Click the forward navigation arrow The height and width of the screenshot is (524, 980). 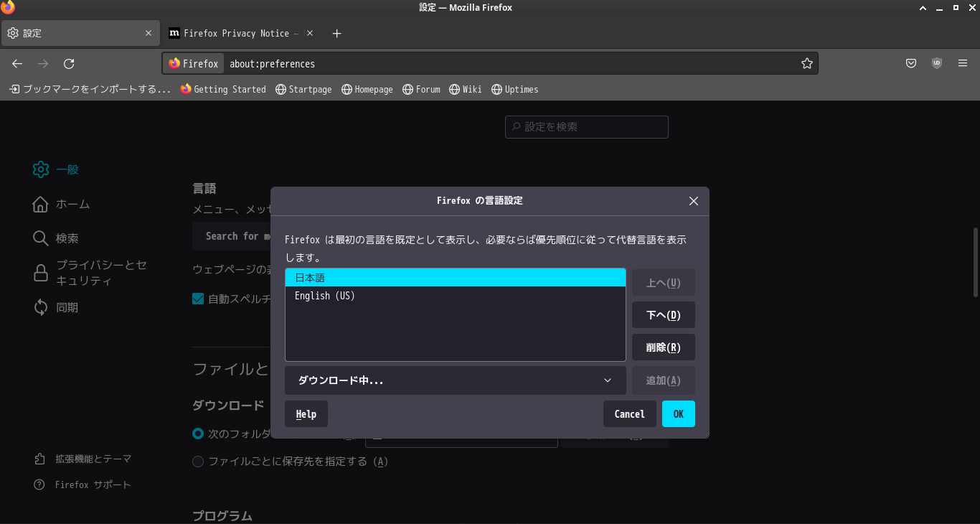click(43, 64)
